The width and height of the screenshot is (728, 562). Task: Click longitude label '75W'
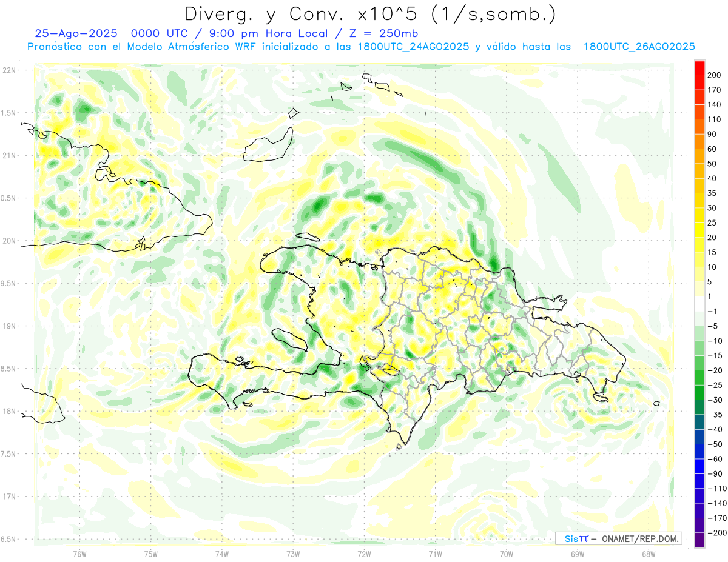tap(151, 554)
